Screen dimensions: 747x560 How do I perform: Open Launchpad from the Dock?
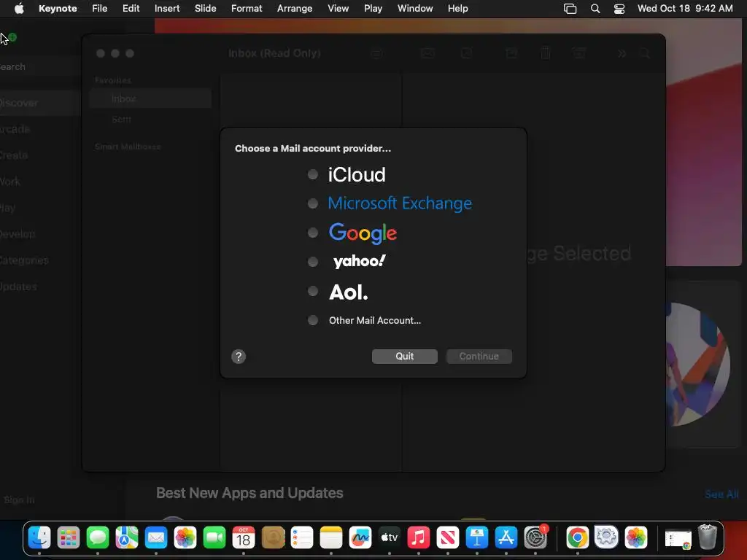pyautogui.click(x=69, y=538)
